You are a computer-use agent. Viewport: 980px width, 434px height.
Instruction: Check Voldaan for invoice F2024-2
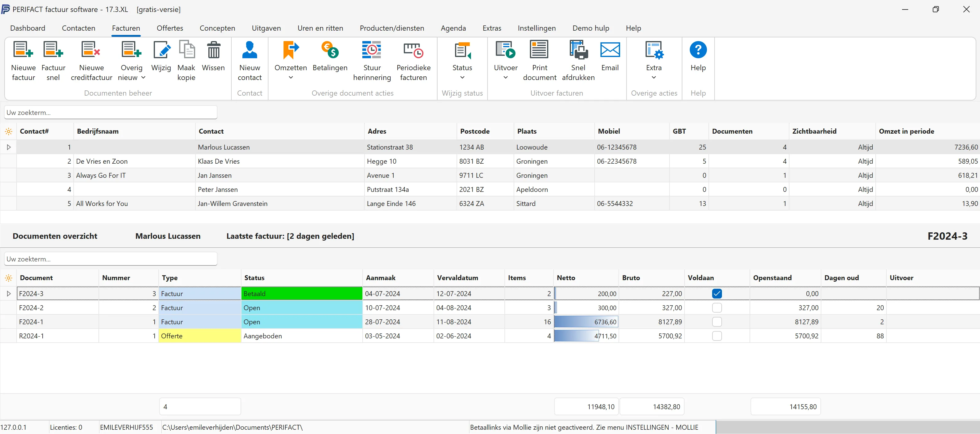pos(717,308)
